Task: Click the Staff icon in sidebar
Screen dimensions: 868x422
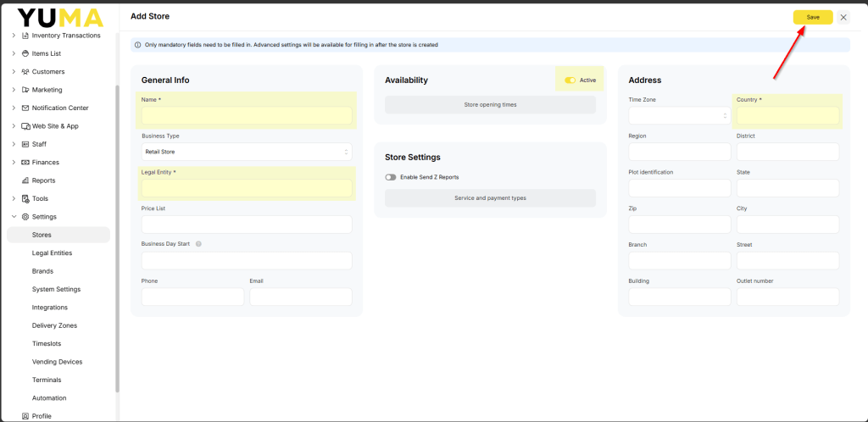Action: pyautogui.click(x=25, y=144)
